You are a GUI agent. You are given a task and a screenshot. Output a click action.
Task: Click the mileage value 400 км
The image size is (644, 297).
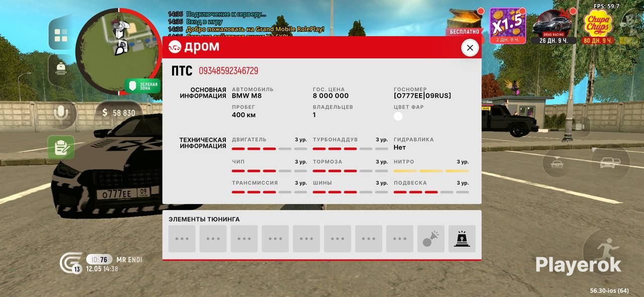(x=244, y=115)
